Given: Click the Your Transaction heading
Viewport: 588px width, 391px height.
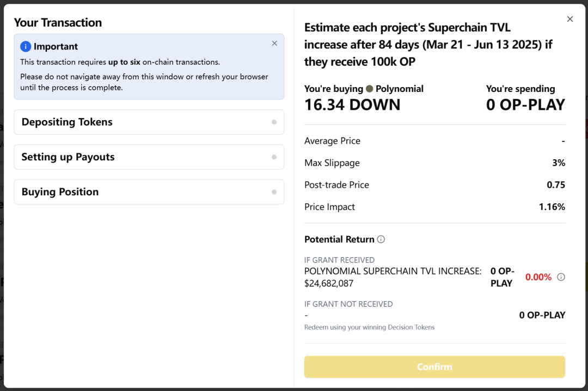Looking at the screenshot, I should coord(58,23).
